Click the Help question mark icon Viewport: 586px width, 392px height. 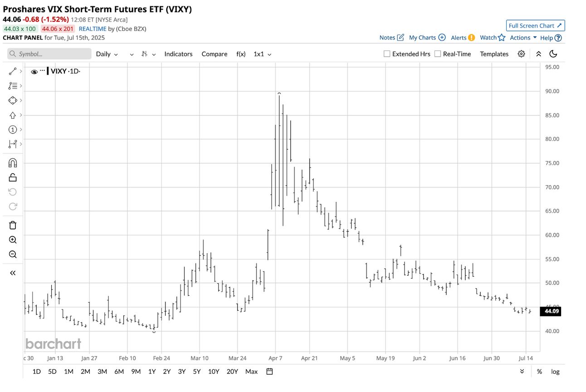point(558,38)
